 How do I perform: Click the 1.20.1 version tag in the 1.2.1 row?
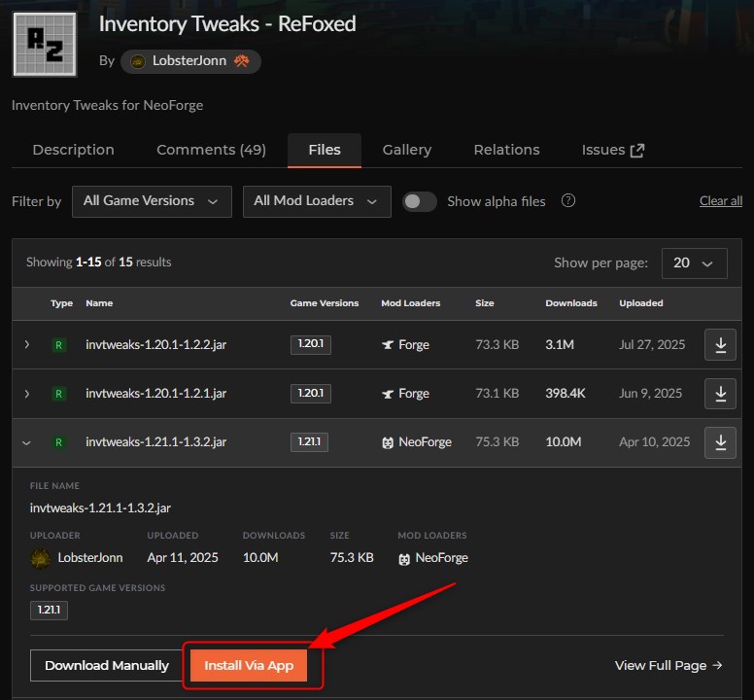pyautogui.click(x=311, y=394)
